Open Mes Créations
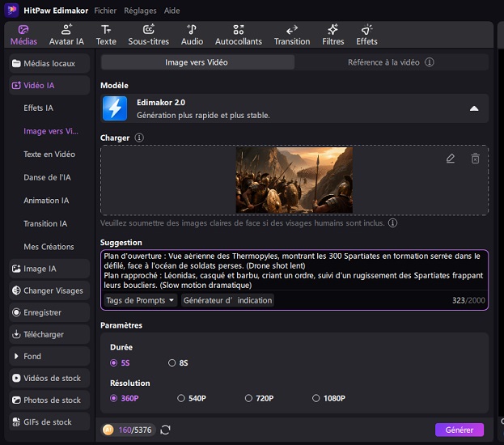The width and height of the screenshot is (504, 445). (49, 247)
